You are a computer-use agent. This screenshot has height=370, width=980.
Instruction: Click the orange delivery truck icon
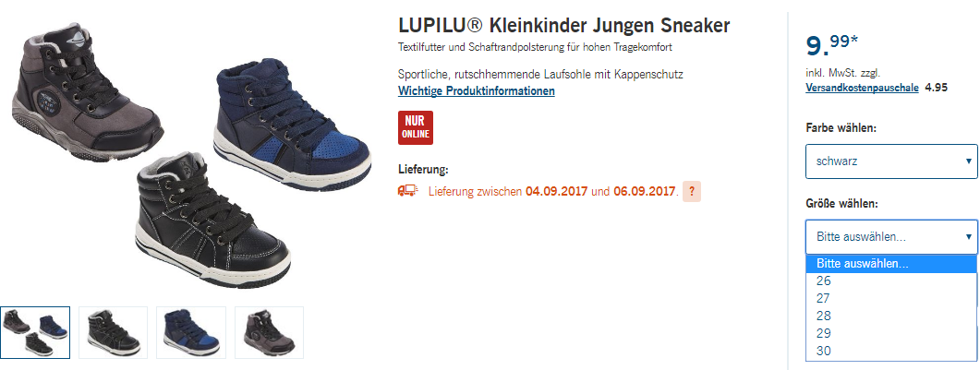pos(407,191)
